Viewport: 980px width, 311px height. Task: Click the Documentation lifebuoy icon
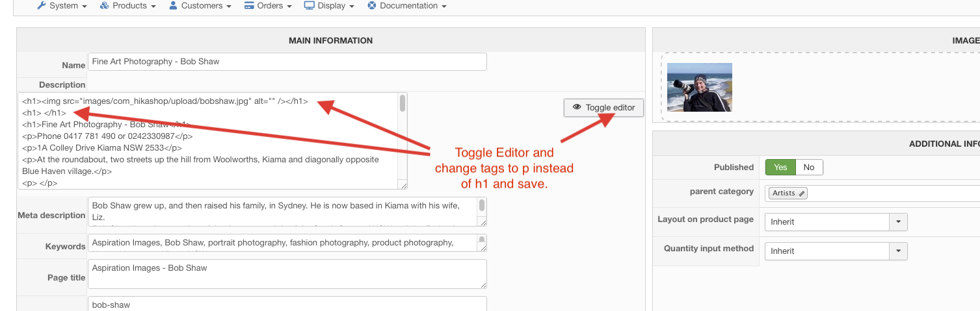point(372,6)
